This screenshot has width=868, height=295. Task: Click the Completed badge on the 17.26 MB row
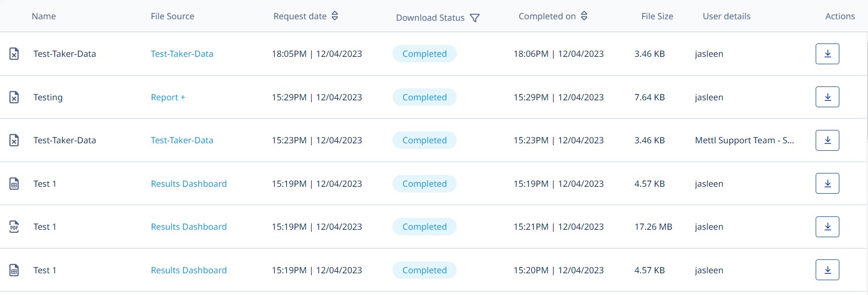(424, 226)
